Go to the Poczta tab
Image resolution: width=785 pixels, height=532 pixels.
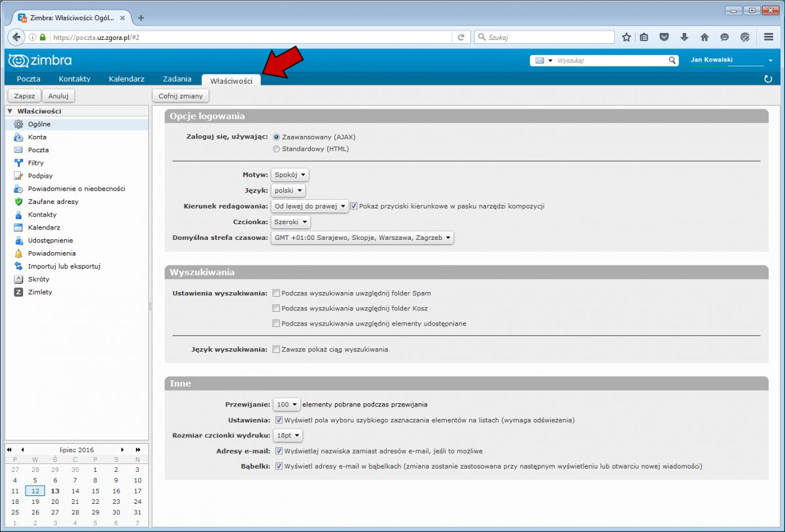(x=28, y=79)
